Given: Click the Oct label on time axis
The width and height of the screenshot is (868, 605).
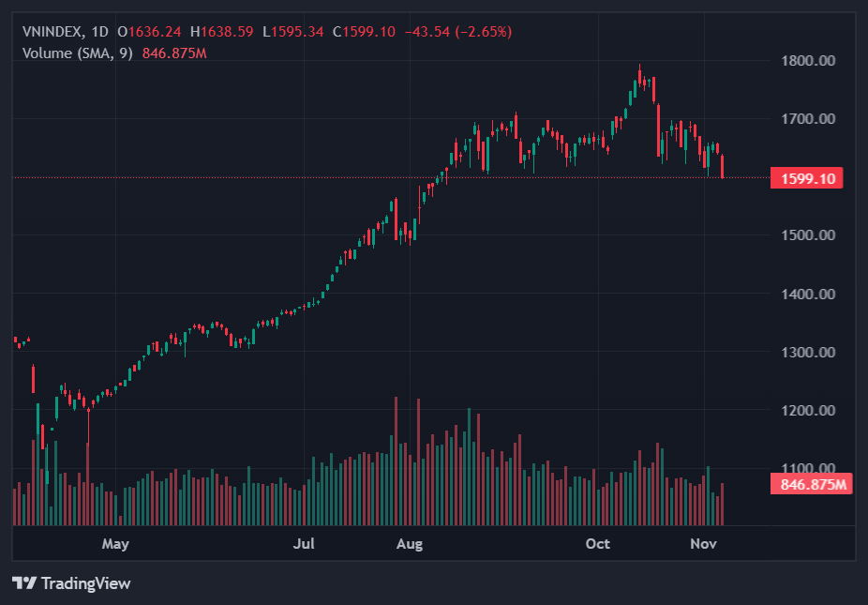Looking at the screenshot, I should point(597,544).
